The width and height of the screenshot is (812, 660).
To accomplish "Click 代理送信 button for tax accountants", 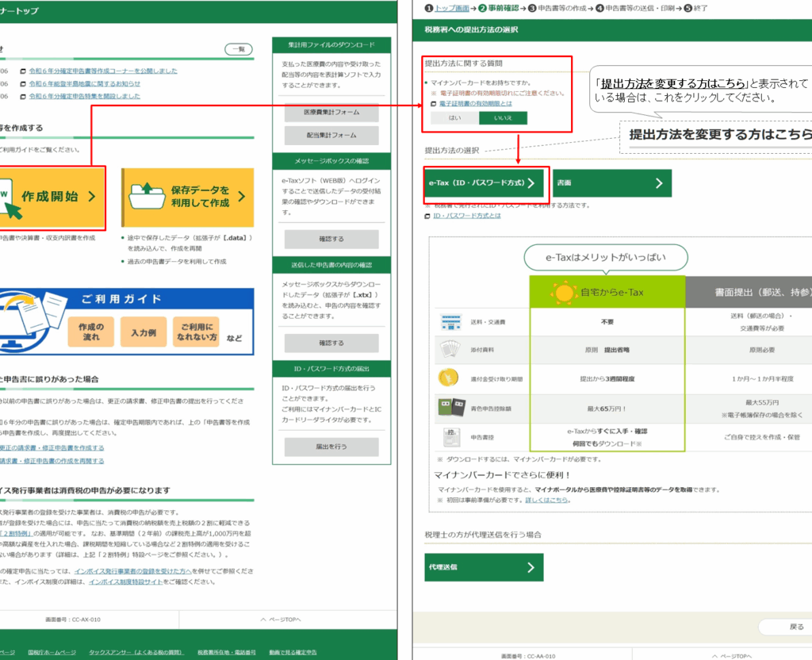I will point(483,567).
